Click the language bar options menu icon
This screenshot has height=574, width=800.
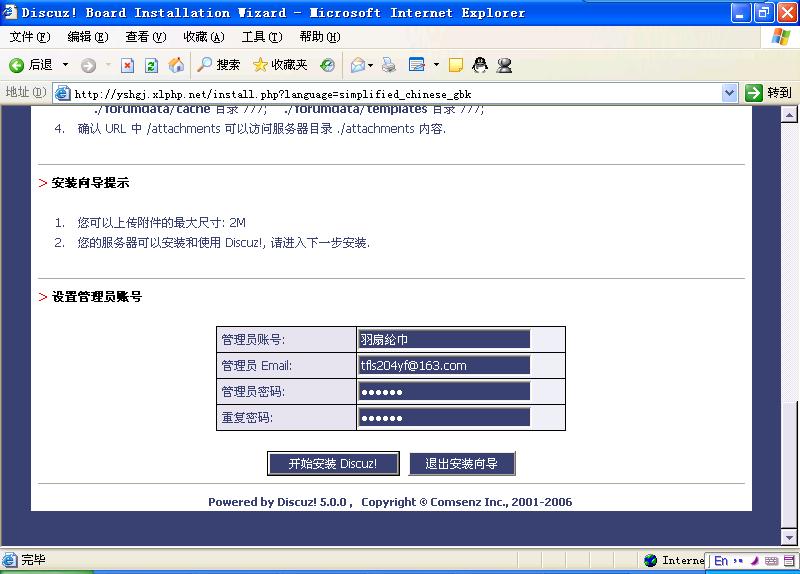(x=789, y=561)
